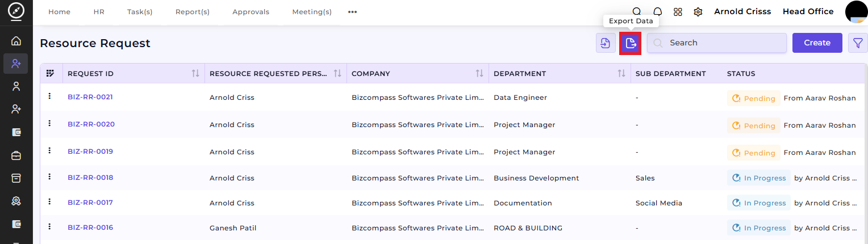The width and height of the screenshot is (868, 244).
Task: Open row actions for BIZ-RR-0018
Action: coord(50,176)
